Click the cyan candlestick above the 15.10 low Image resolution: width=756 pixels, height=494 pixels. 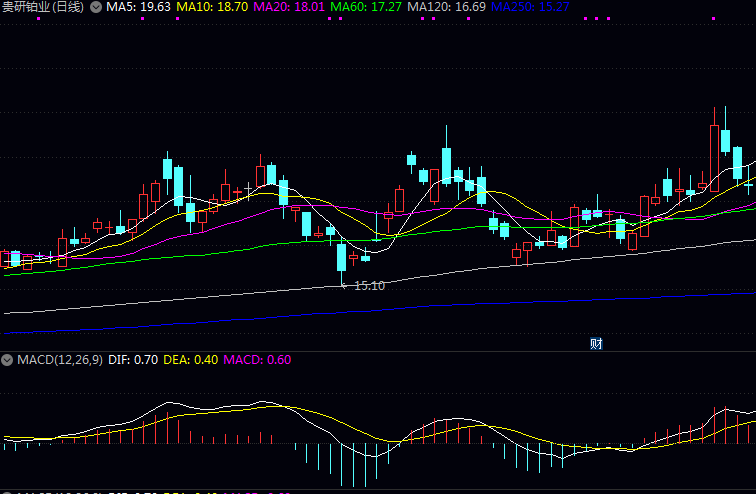[x=342, y=257]
